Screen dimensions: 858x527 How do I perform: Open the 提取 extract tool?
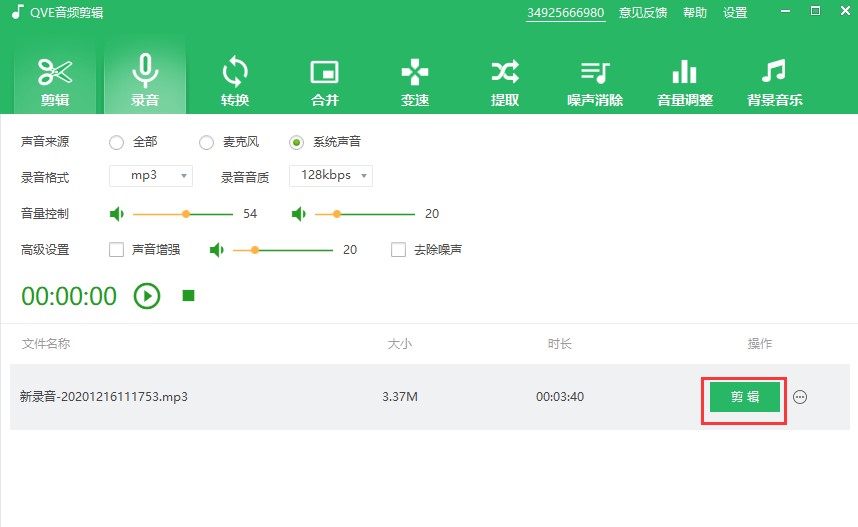505,80
